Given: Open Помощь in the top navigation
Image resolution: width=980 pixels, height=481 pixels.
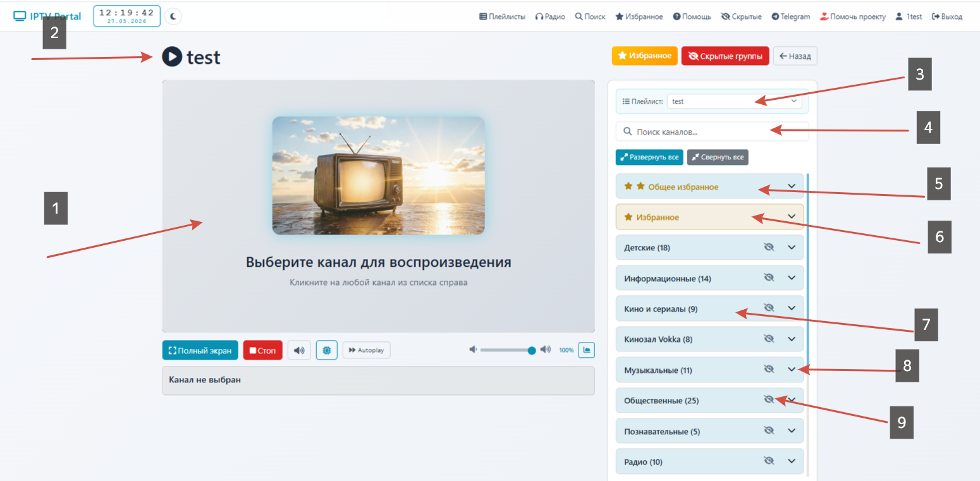Looking at the screenshot, I should tap(692, 17).
